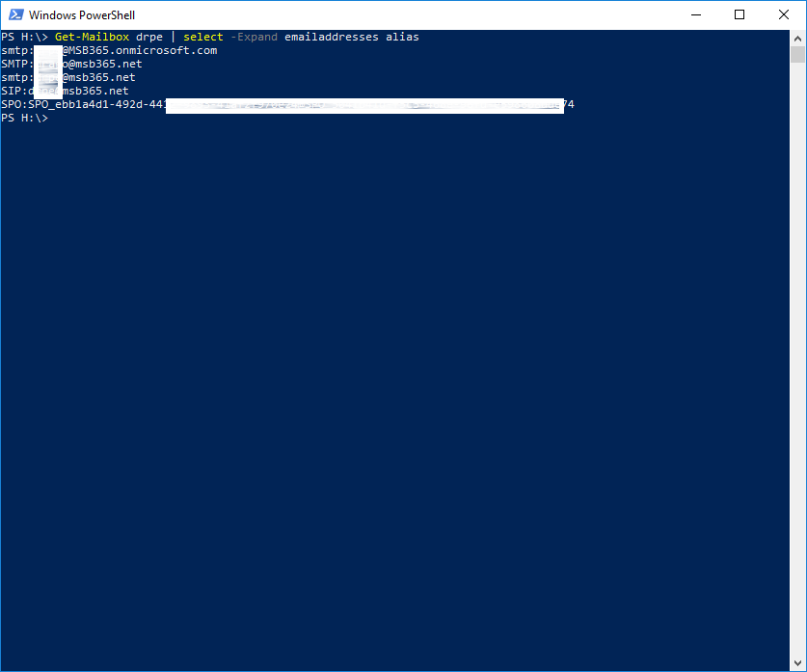807x672 pixels.
Task: Minimize the Windows PowerShell window
Action: point(695,14)
